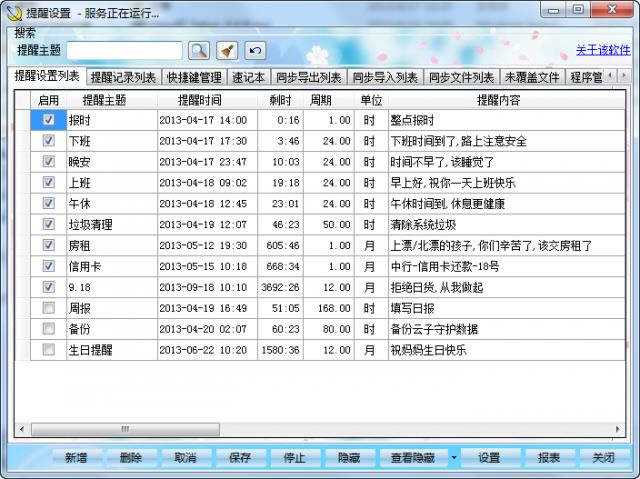Viewport: 640px width, 479px height.
Task: Open the 关于该软件 link
Action: [603, 51]
